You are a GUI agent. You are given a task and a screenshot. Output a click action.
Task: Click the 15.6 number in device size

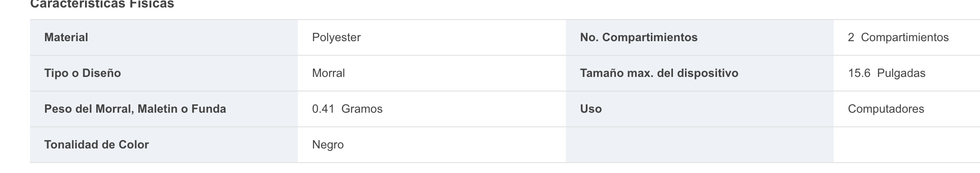point(859,73)
